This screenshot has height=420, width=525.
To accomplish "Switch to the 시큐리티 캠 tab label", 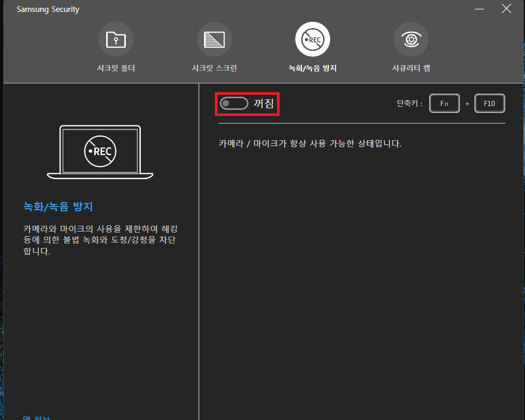I will tap(411, 68).
